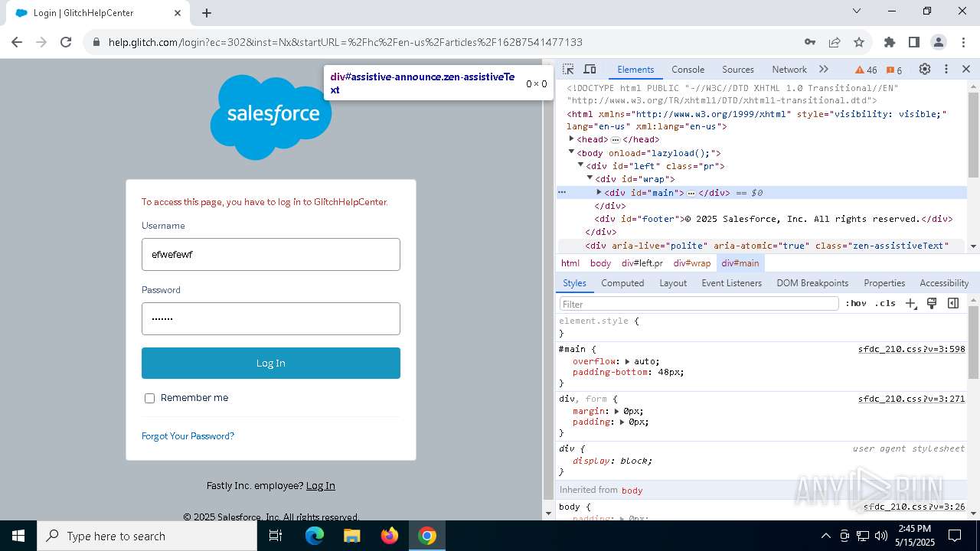
Task: Click the saved passwords key icon
Action: pos(810,42)
